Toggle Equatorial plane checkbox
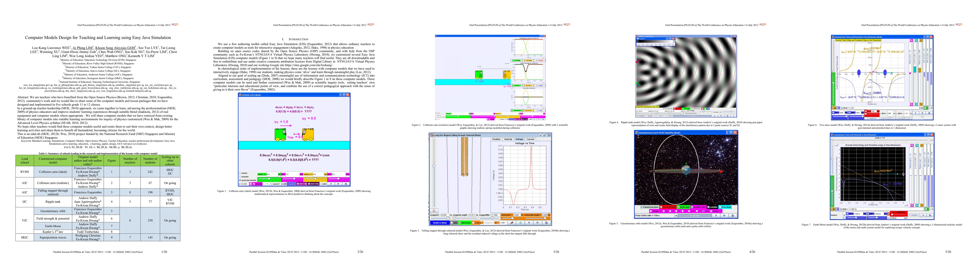This screenshot has width=980, height=277. tap(642, 207)
